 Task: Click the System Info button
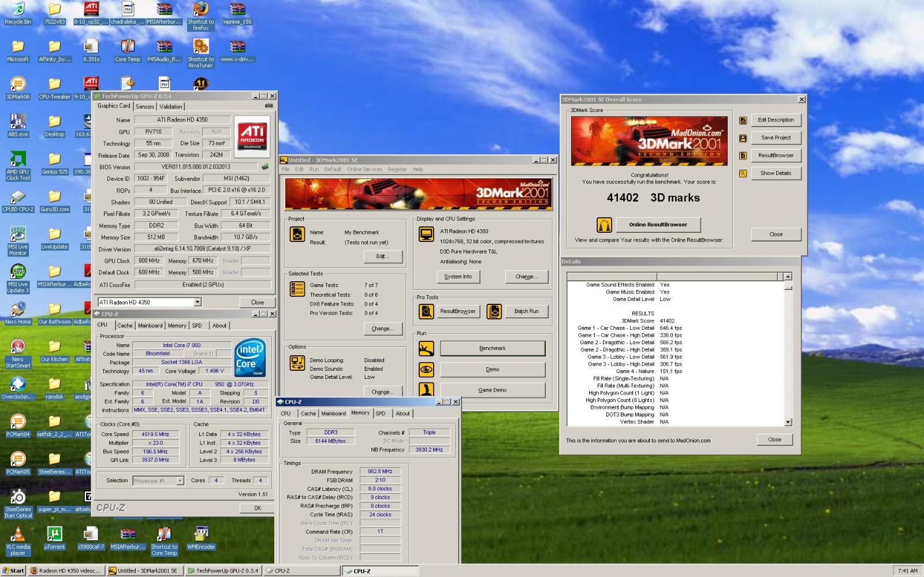point(458,277)
